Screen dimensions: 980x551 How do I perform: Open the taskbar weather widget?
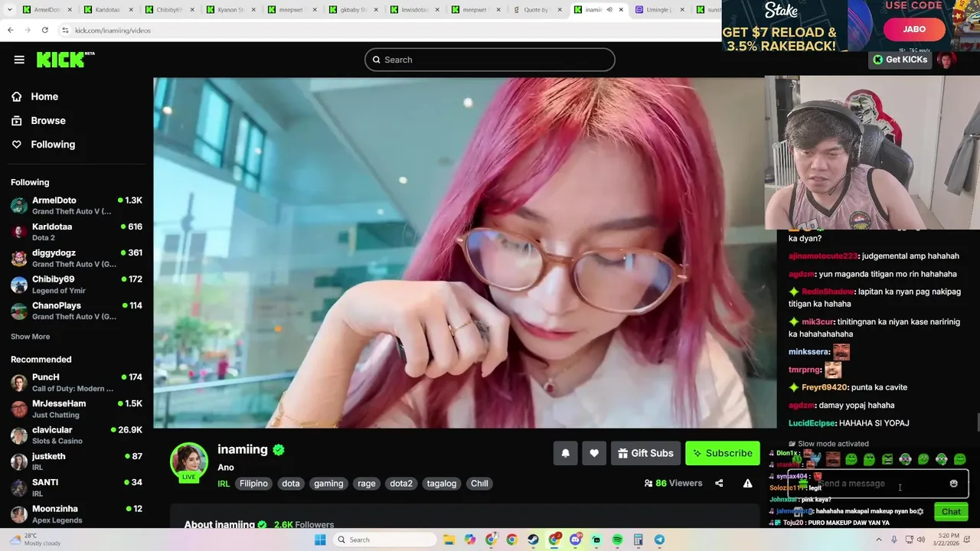(x=34, y=540)
